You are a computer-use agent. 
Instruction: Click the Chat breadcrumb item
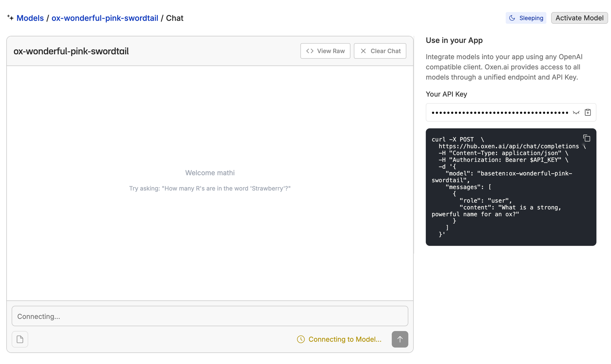point(174,18)
